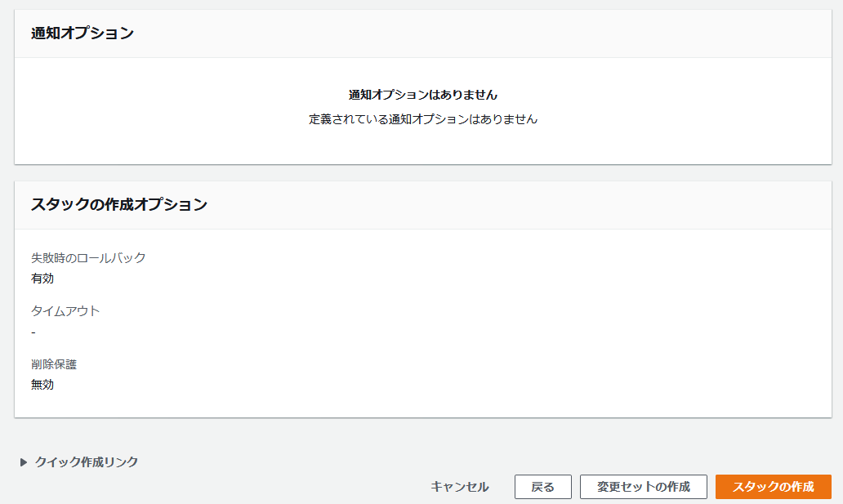843x504 pixels.
Task: Expand the クイック作成リンク section label
Action: point(87,462)
